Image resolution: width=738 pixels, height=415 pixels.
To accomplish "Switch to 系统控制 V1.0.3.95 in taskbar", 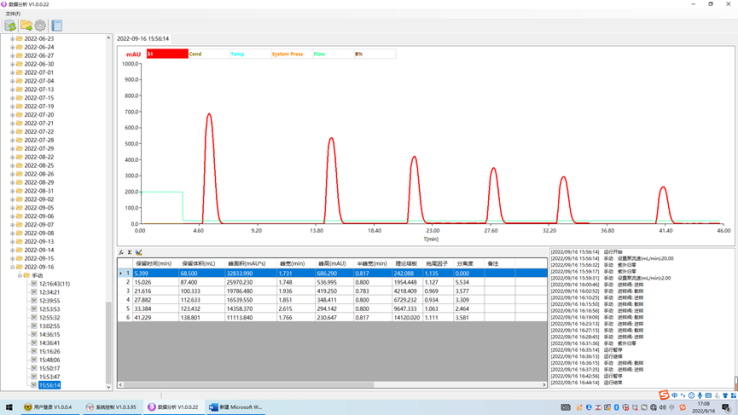I will tap(112, 407).
